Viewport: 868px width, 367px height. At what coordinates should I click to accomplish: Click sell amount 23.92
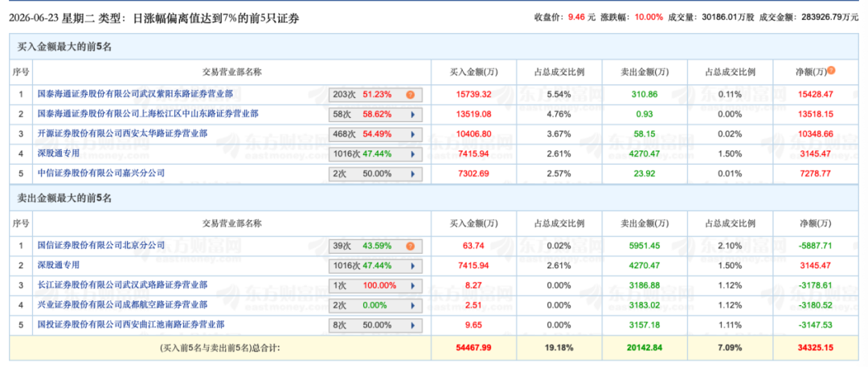[x=645, y=173]
